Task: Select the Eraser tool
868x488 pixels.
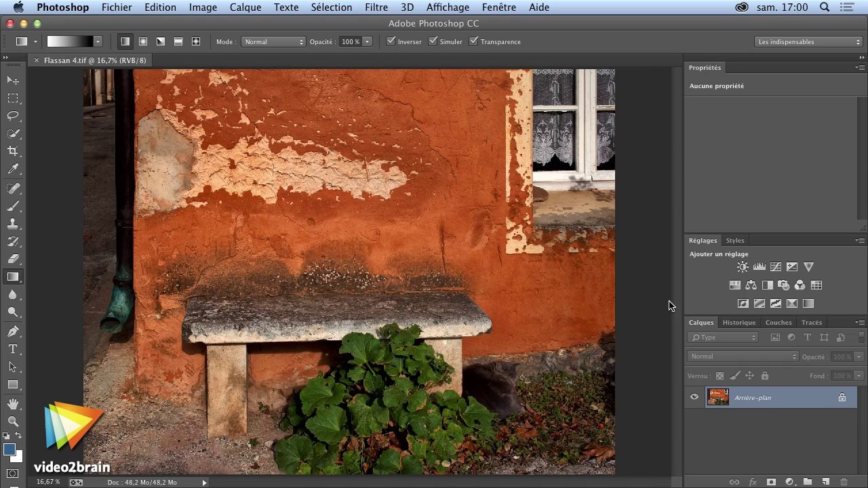Action: click(13, 258)
